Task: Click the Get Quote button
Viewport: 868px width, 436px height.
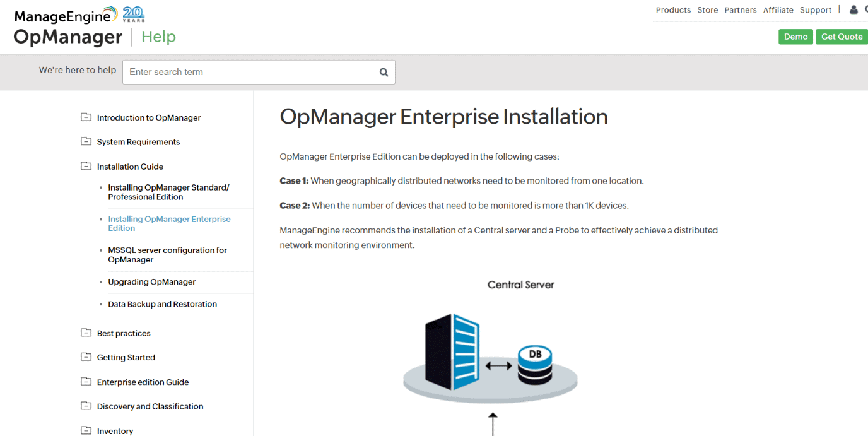Action: (x=842, y=37)
